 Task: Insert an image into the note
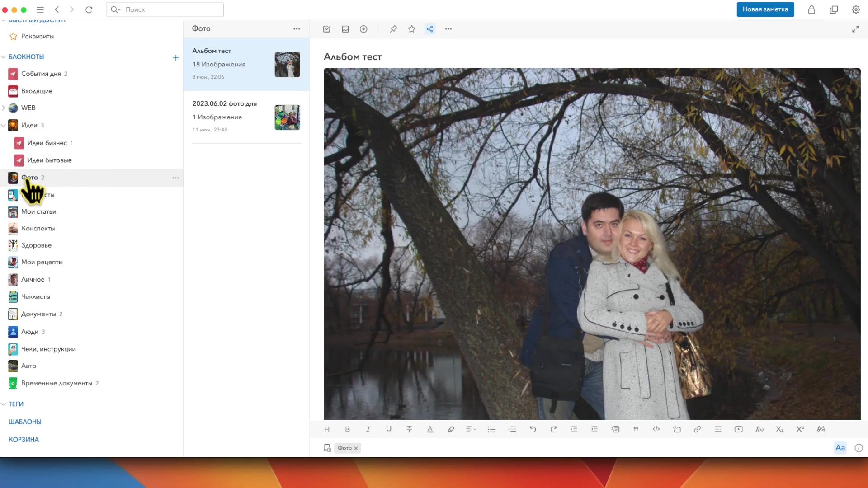coord(346,29)
